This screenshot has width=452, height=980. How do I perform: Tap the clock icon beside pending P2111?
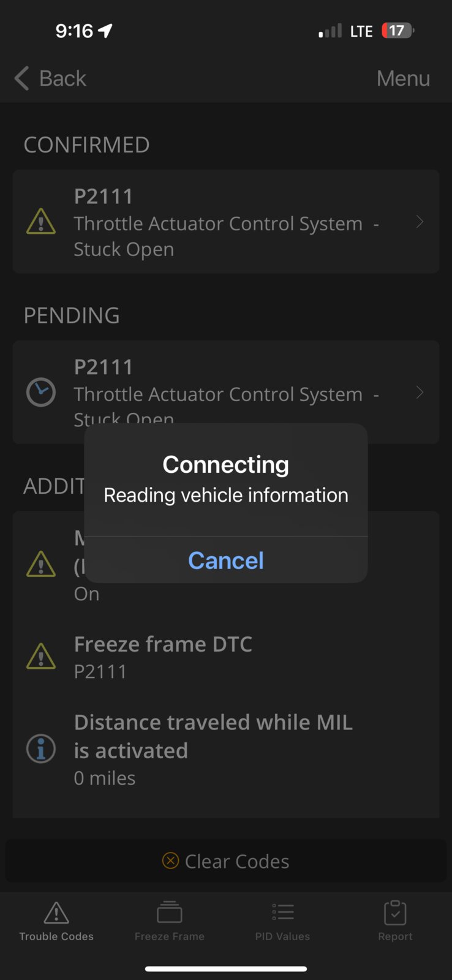click(41, 392)
